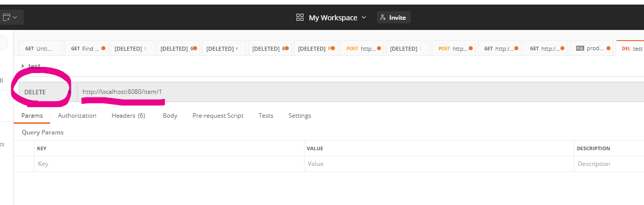644x205 pixels.
Task: Open the Headers (6) tab
Action: 128,116
